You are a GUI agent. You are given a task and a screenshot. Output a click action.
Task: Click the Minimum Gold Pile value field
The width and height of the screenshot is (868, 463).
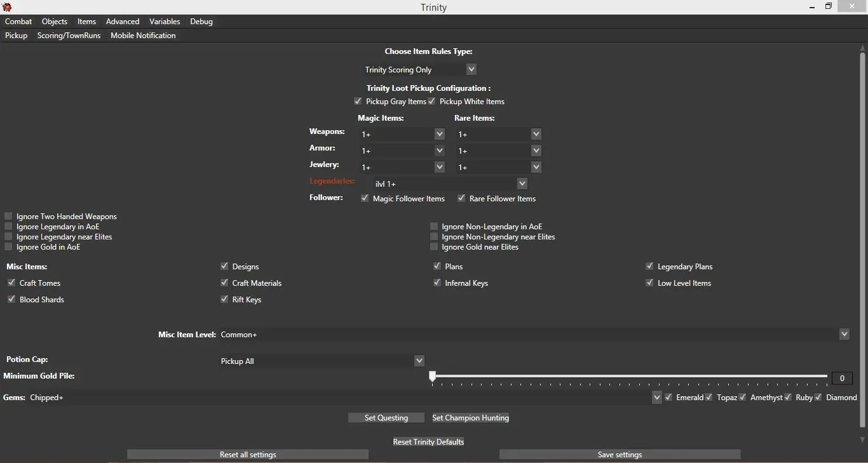tap(842, 379)
